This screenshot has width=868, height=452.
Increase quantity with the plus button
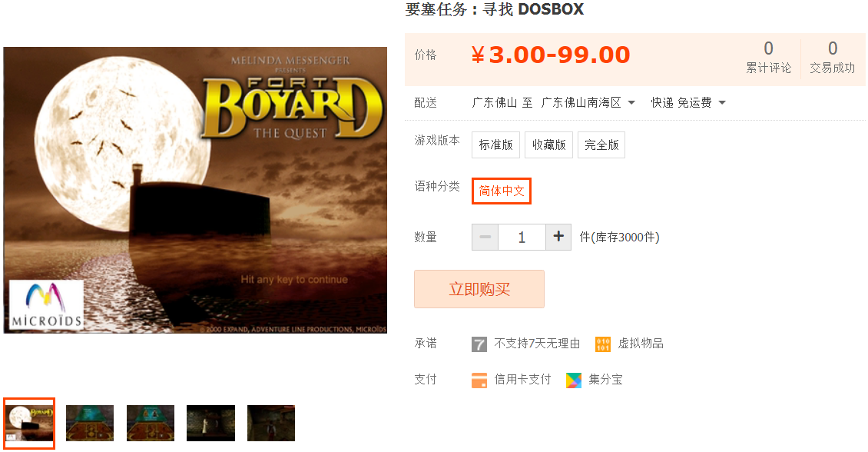tap(558, 237)
